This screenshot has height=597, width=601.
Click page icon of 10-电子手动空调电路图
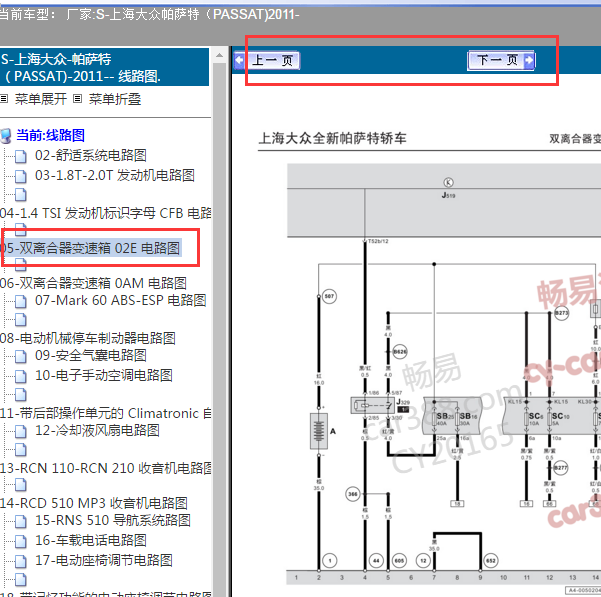coord(21,376)
